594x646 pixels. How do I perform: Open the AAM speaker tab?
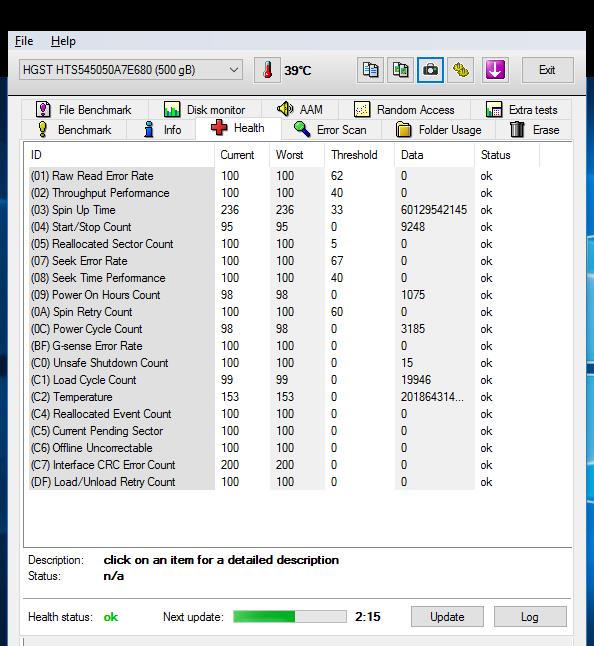[x=299, y=110]
